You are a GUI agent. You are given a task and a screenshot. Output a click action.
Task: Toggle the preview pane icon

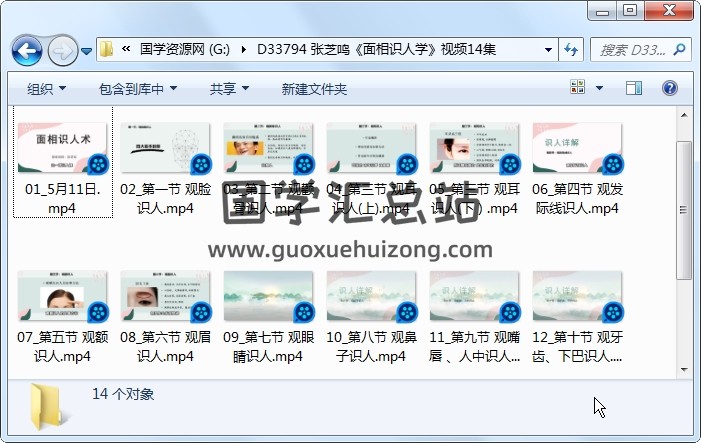pos(635,89)
